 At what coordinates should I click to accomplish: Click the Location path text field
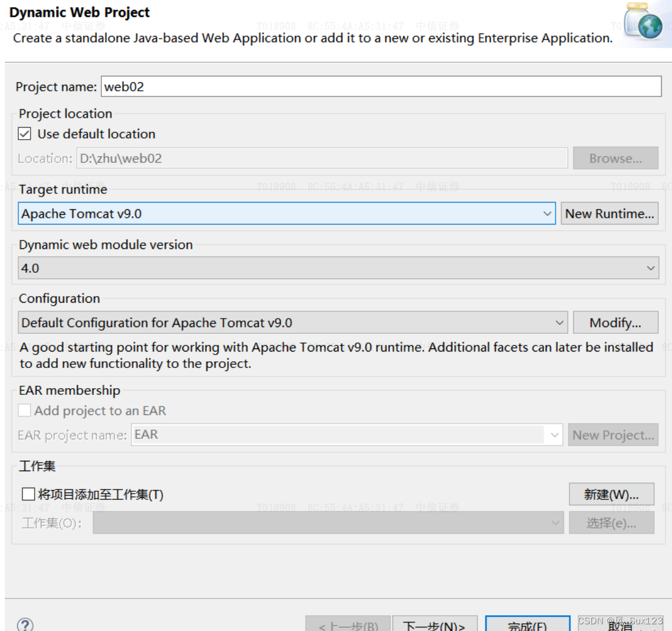click(x=322, y=158)
